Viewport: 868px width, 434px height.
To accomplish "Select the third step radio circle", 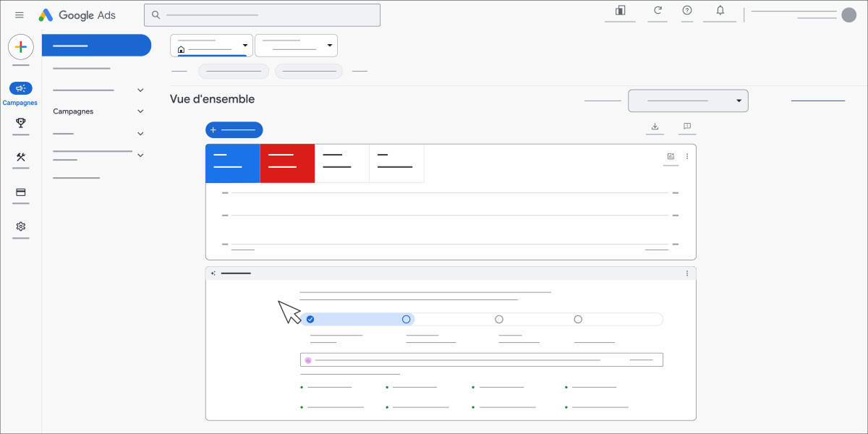I will tap(499, 319).
